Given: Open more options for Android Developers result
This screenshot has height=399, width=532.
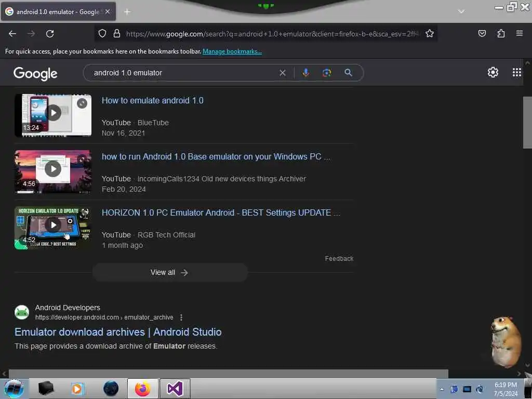Looking at the screenshot, I should (181, 317).
